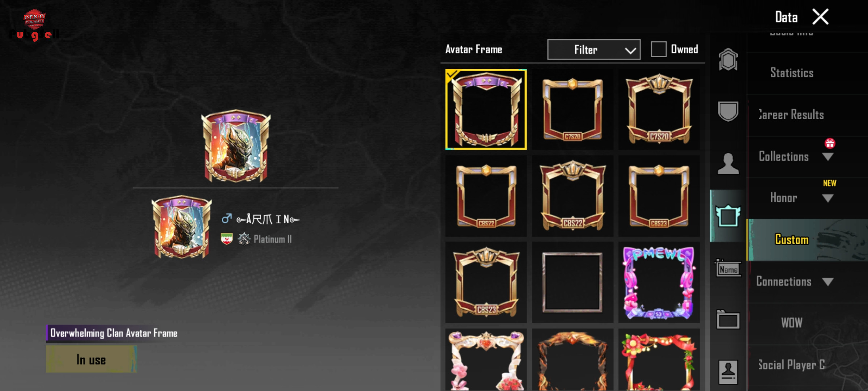This screenshot has width=868, height=391.
Task: Open the WOW menu entry
Action: 792,323
